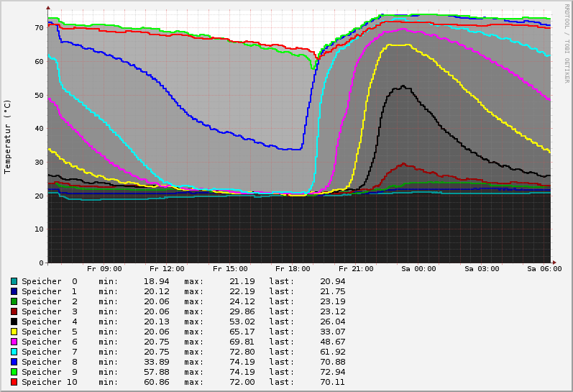This screenshot has width=573, height=392.
Task: Click the teal Speicher 0 legend swatch
Action: (x=14, y=281)
